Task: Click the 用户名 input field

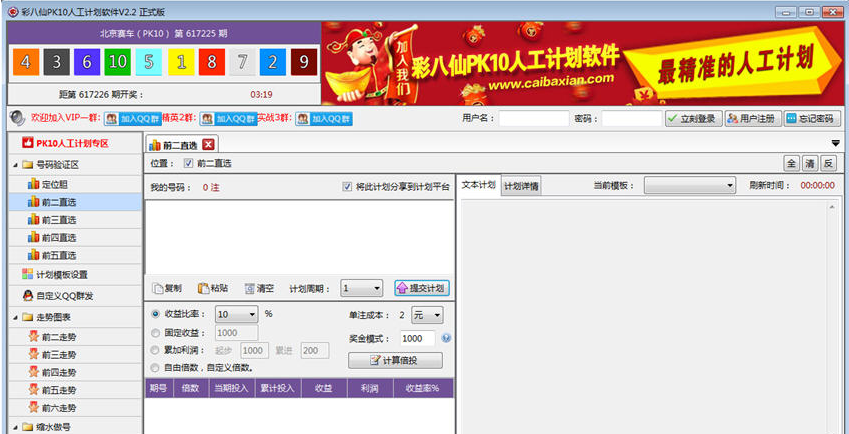Action: 534,119
